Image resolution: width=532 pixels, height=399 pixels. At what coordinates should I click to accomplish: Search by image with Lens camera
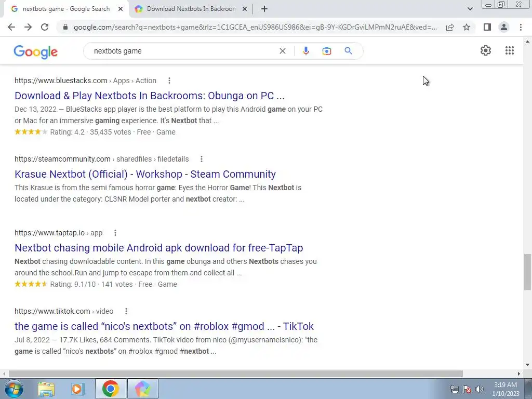click(x=326, y=51)
